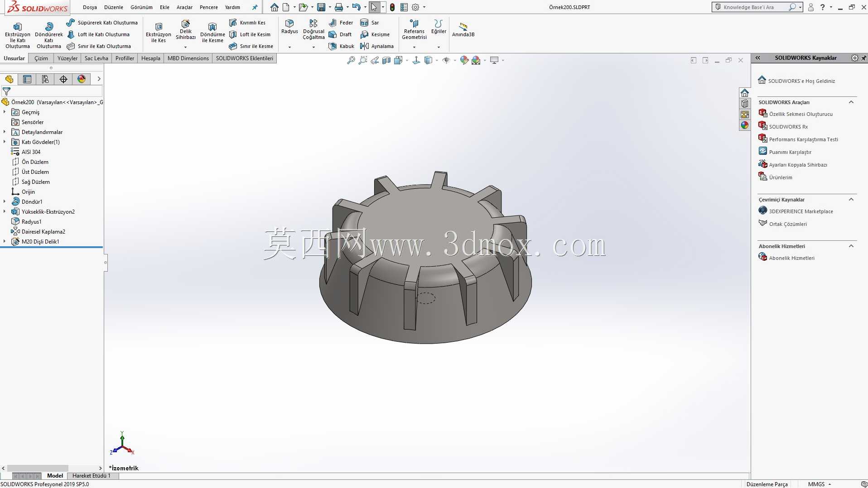Open Radyus dropdown arrow
The image size is (868, 488).
[289, 47]
